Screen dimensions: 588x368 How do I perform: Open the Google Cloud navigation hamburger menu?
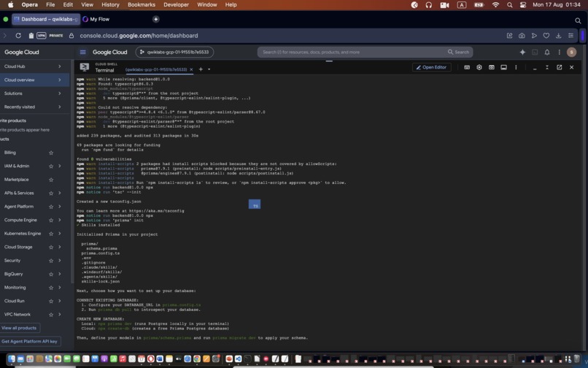[x=83, y=52]
